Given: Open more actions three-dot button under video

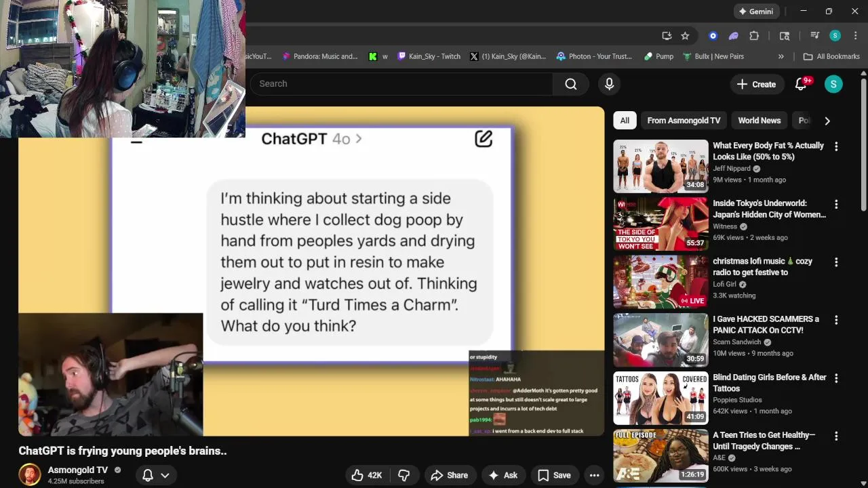Looking at the screenshot, I should (x=594, y=475).
